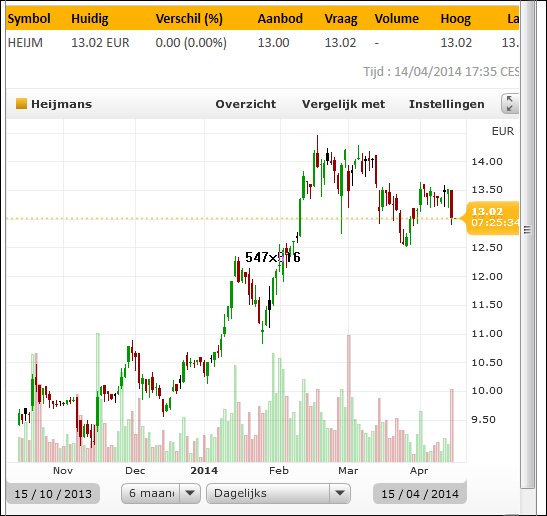Click the Symbol column header
The width and height of the screenshot is (547, 516).
click(x=29, y=18)
